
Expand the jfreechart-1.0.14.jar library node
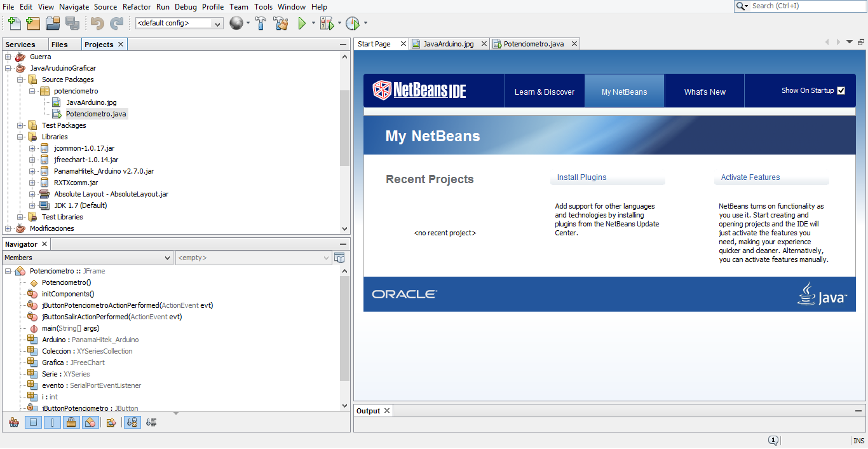[32, 160]
